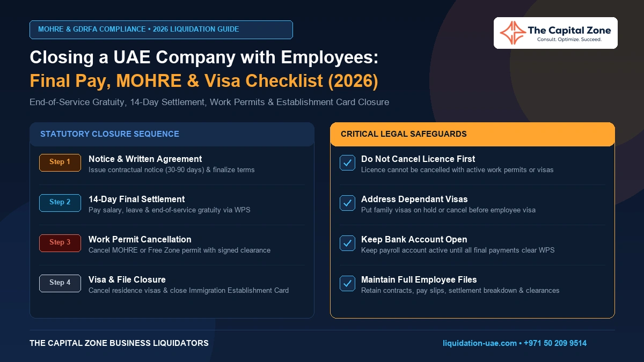Select the Step 1 badge
The width and height of the screenshot is (644, 362).
(60, 162)
